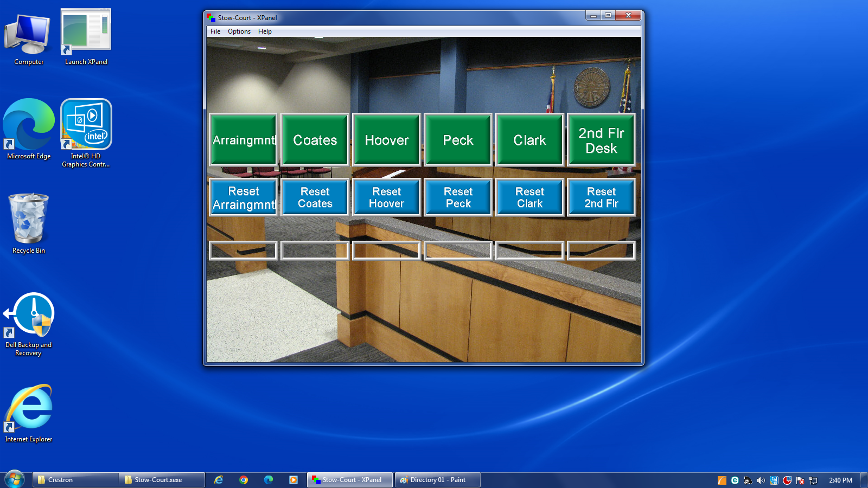This screenshot has width=868, height=488.
Task: Open the network connection tray icon
Action: (813, 480)
